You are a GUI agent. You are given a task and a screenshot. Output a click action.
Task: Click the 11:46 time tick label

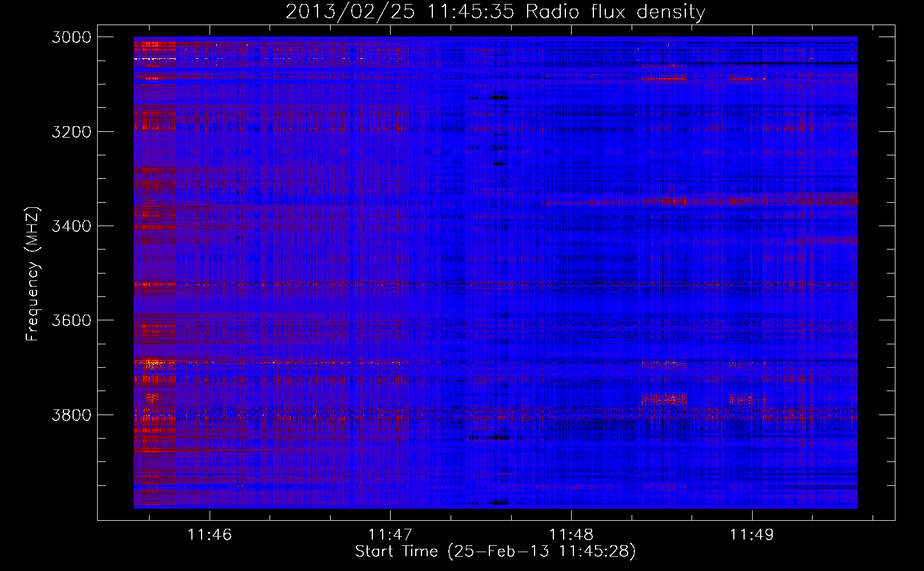point(210,534)
